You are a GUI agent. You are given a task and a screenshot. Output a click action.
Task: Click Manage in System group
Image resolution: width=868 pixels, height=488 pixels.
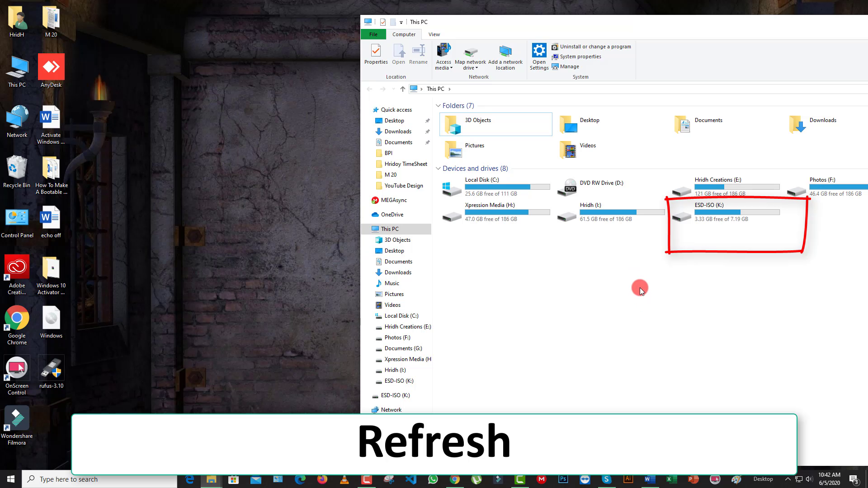[x=569, y=66]
